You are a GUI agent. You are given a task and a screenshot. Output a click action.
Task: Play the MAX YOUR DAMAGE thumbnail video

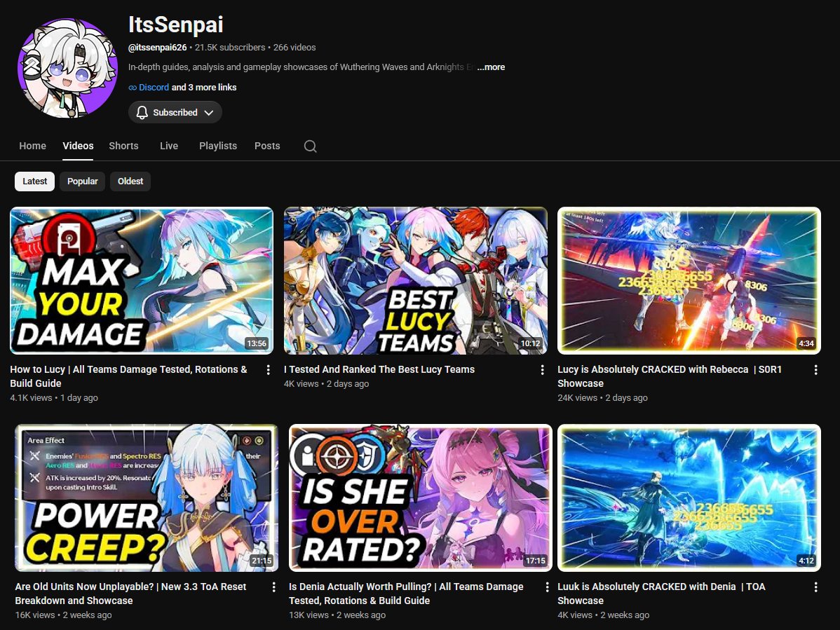pyautogui.click(x=142, y=280)
